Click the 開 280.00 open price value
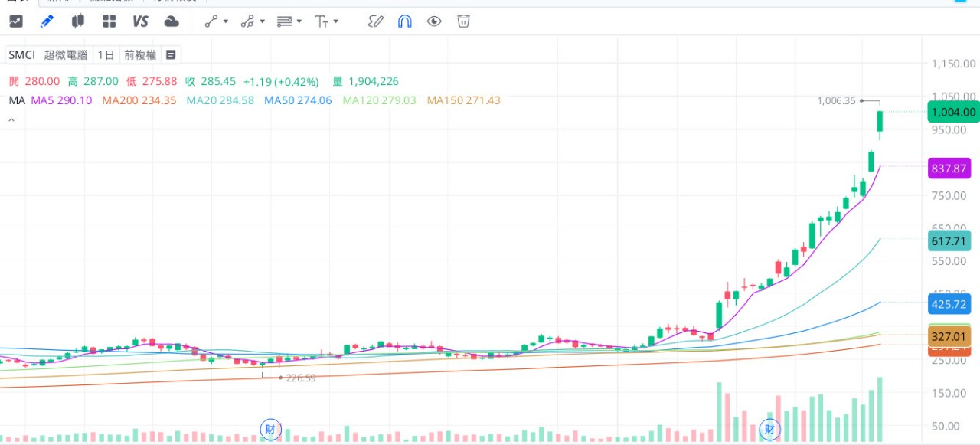The width and height of the screenshot is (980, 445). pos(34,81)
